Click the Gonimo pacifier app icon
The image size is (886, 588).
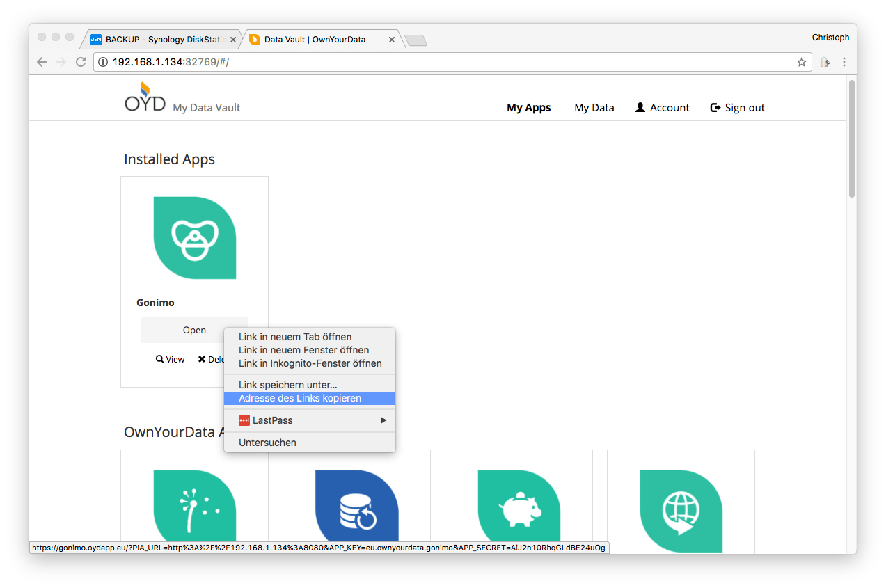[194, 238]
